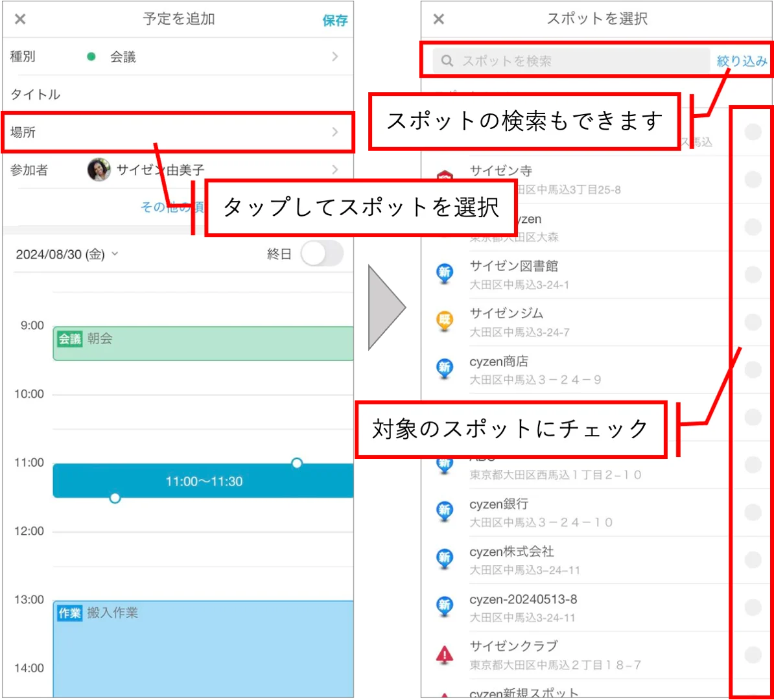The height and width of the screenshot is (700, 774).
Task: Select the 朝会 meeting event block
Action: (x=203, y=343)
